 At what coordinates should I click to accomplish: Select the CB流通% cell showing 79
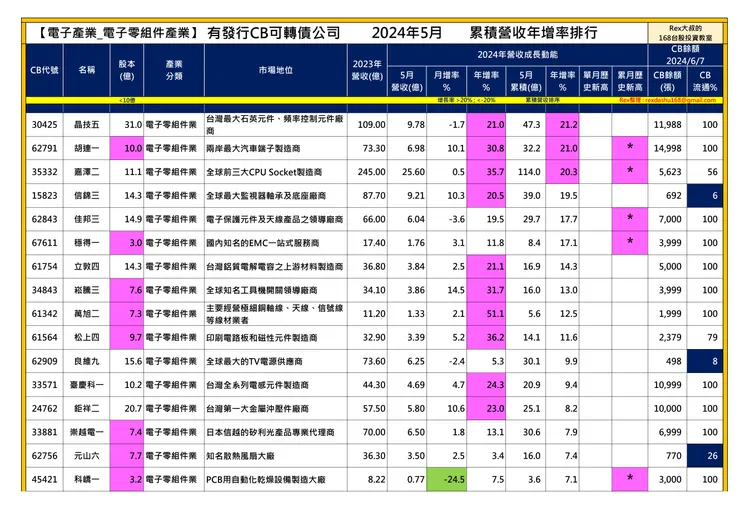pyautogui.click(x=705, y=337)
